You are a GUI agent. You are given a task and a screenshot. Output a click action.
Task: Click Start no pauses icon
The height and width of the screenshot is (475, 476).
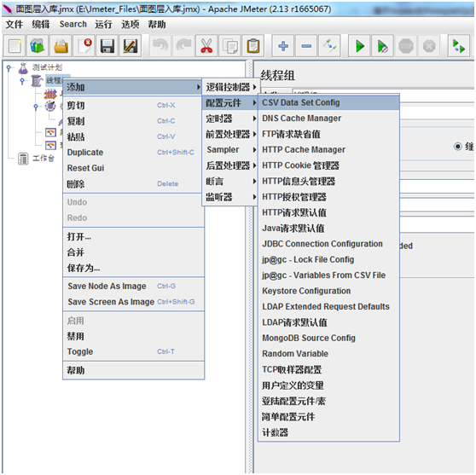click(x=382, y=46)
